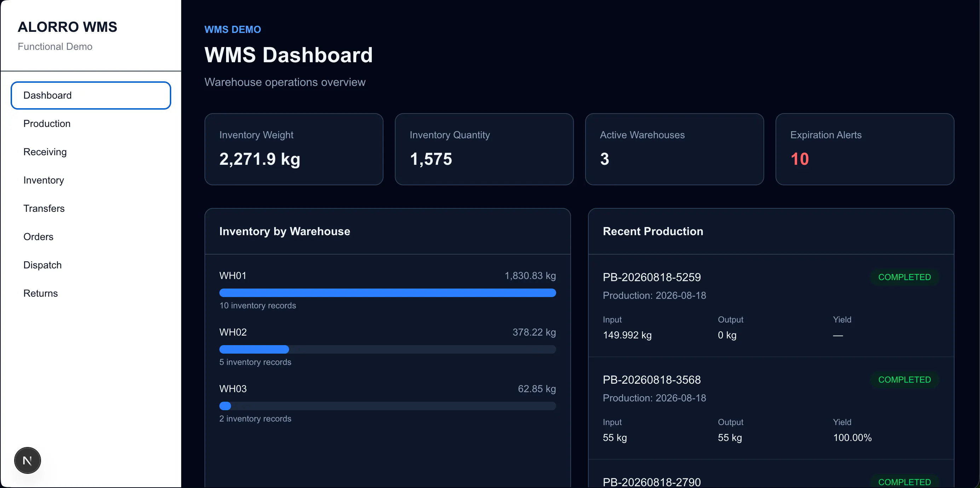Open batch PB-20260818-2790
This screenshot has width=980, height=488.
pyautogui.click(x=652, y=482)
